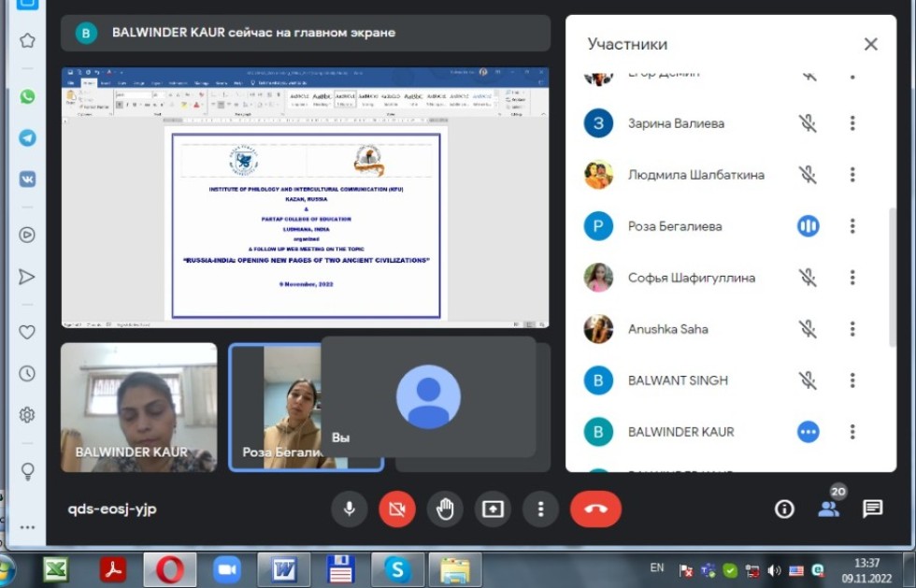This screenshot has width=916, height=588.
Task: Open more options in the call controls
Action: (x=540, y=509)
